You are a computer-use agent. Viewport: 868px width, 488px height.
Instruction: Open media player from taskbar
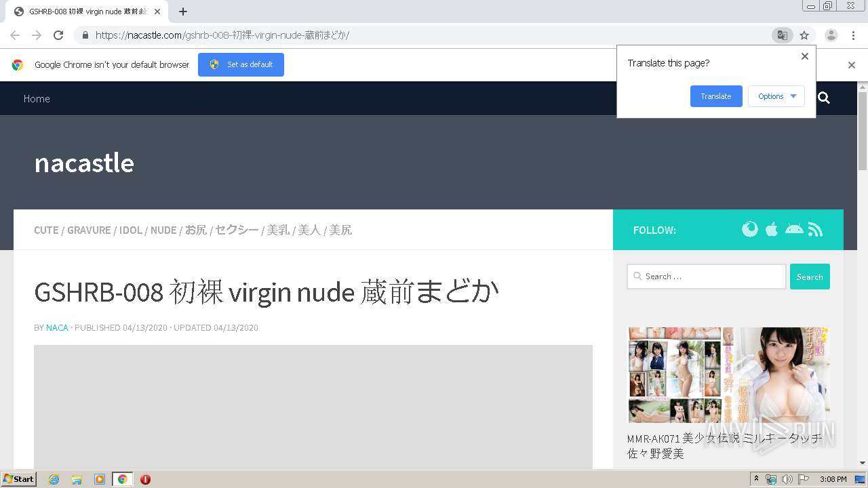[100, 479]
